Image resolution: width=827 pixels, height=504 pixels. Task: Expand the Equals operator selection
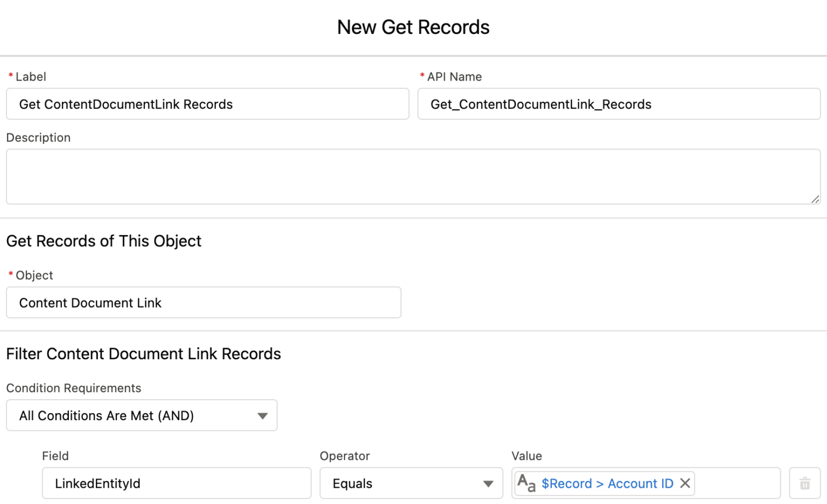411,483
